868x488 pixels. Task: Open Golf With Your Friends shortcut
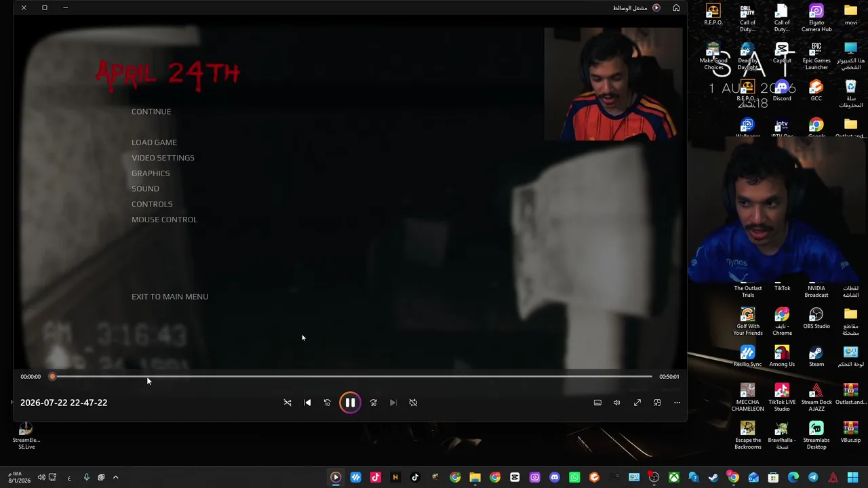(748, 322)
